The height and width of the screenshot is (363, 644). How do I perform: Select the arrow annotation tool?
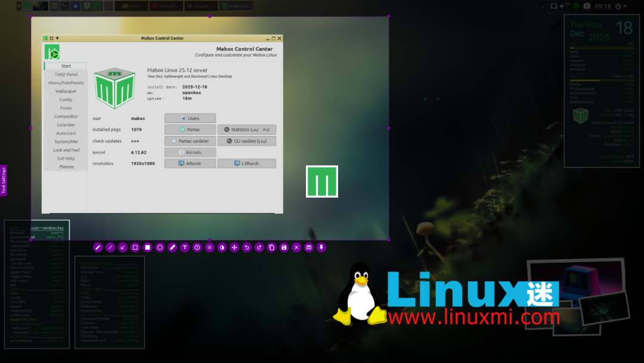(x=122, y=247)
